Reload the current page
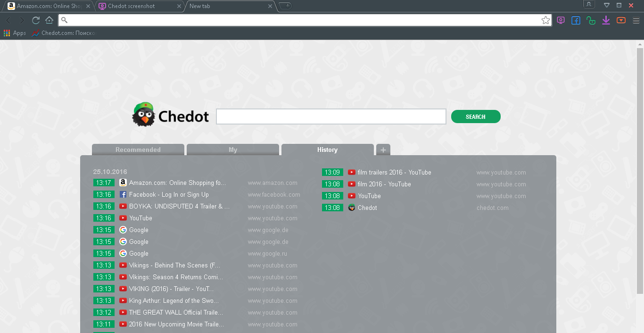644x333 pixels. 35,20
